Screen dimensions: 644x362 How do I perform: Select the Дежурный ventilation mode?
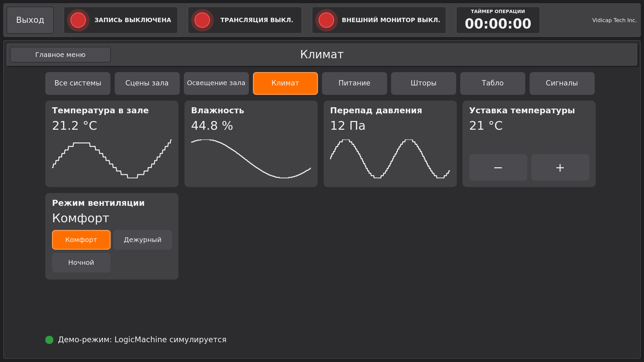pyautogui.click(x=143, y=240)
